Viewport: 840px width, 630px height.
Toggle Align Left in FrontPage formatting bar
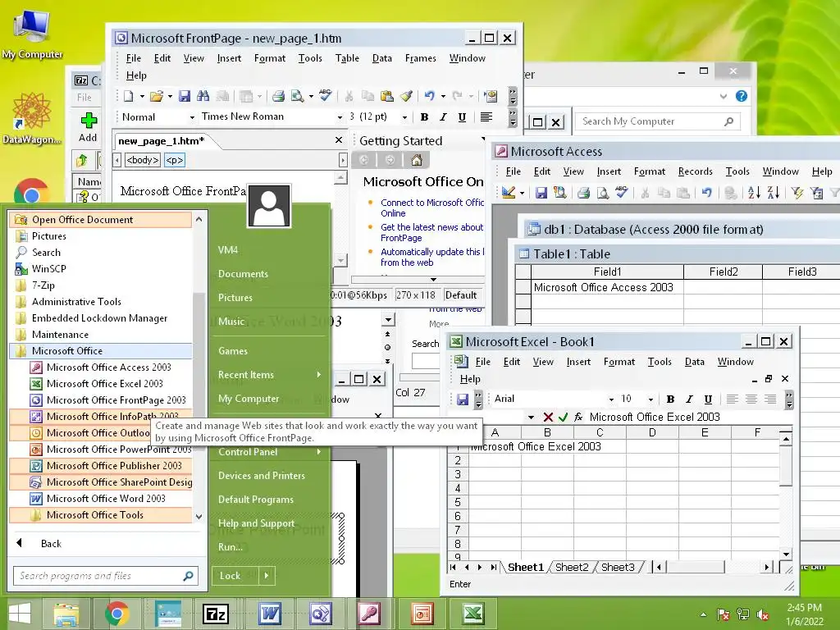tap(486, 116)
